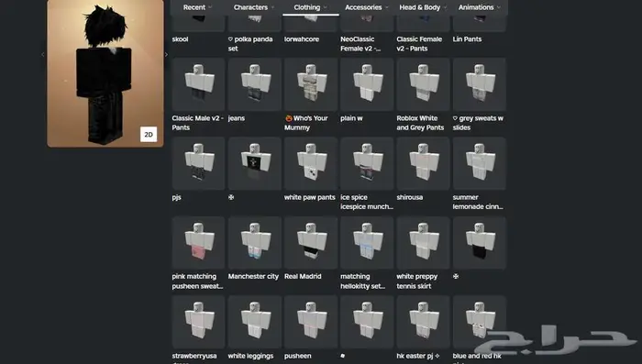Click the right arrow beside avatar preview
The image size is (642, 364).
(x=166, y=54)
